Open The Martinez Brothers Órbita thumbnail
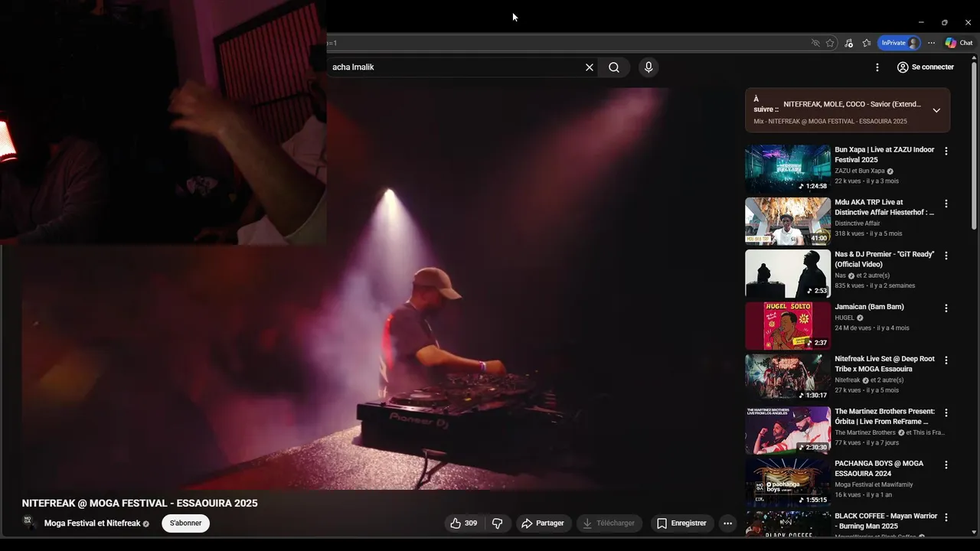 [x=788, y=431]
